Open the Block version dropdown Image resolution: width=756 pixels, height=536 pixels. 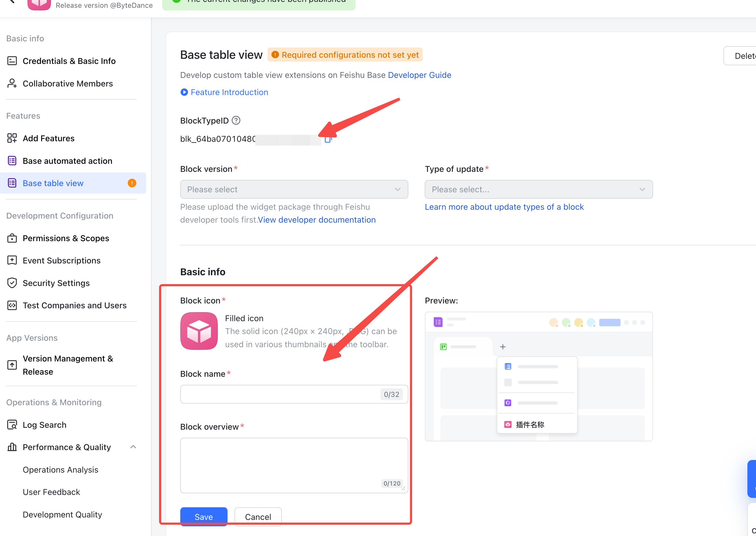pyautogui.click(x=294, y=189)
